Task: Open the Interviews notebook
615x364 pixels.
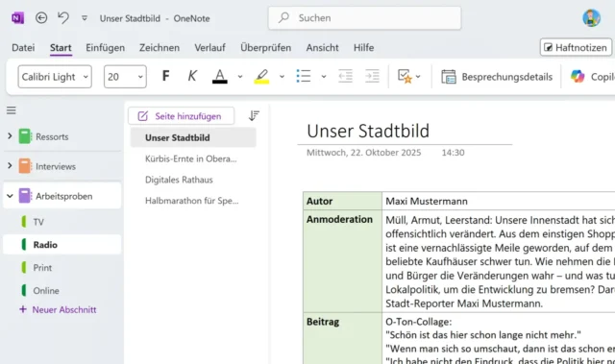Action: click(56, 166)
